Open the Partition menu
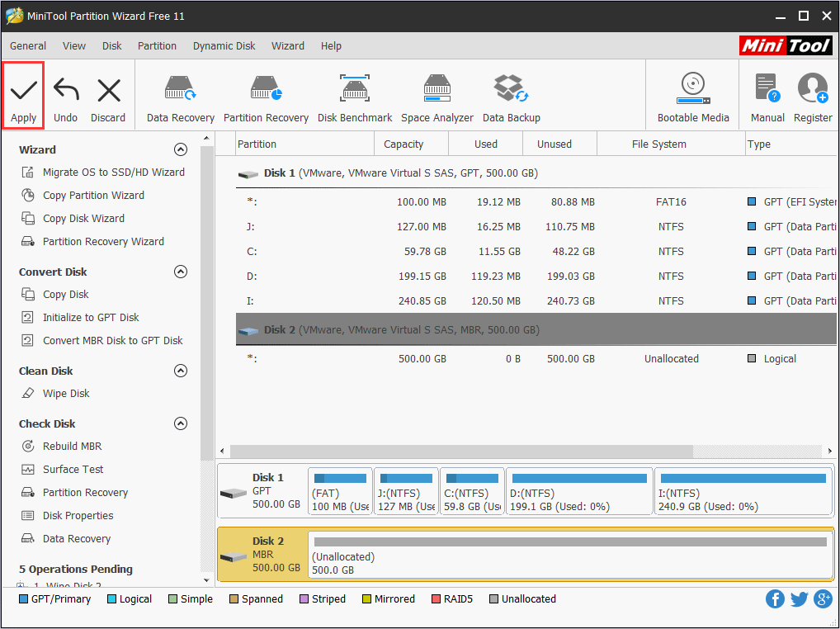Viewport: 840px width, 629px height. click(157, 46)
